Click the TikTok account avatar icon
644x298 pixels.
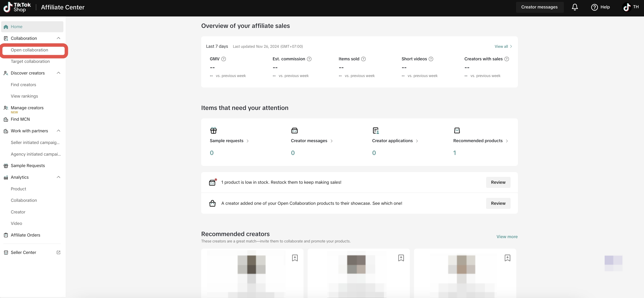coord(627,7)
